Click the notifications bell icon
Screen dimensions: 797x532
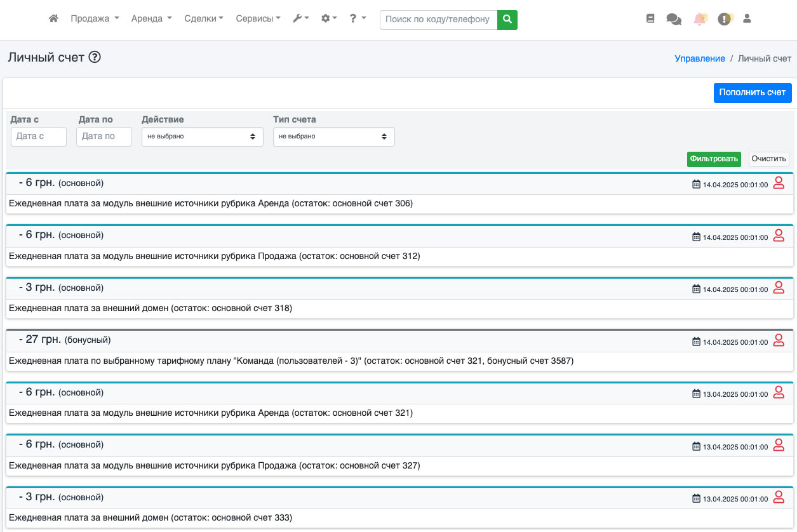tap(700, 19)
